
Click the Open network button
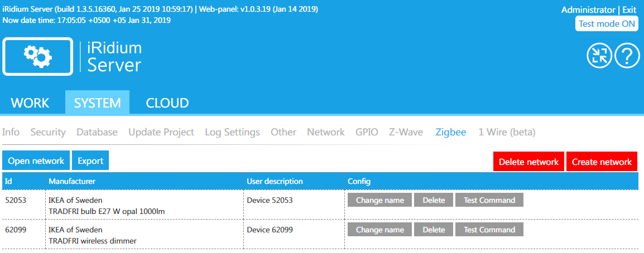(36, 160)
